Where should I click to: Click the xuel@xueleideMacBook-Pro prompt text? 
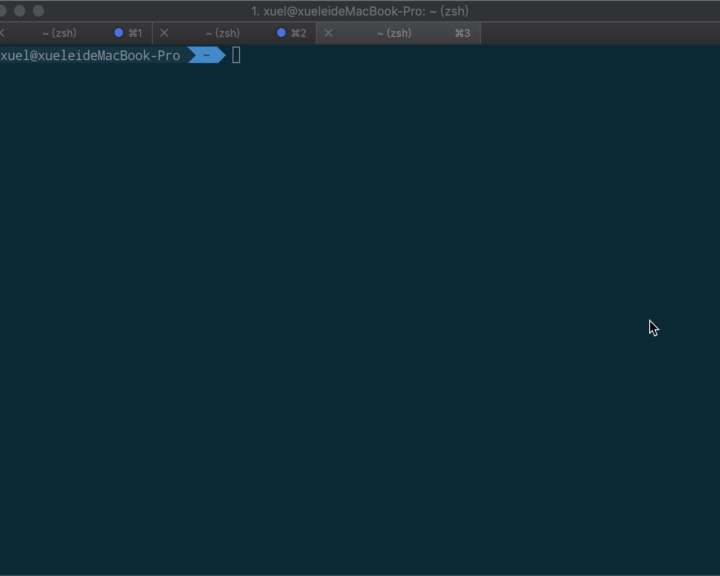[x=90, y=56]
